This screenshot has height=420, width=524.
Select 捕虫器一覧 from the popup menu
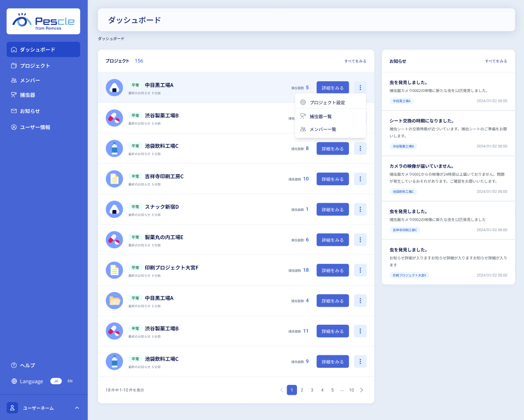click(x=331, y=116)
